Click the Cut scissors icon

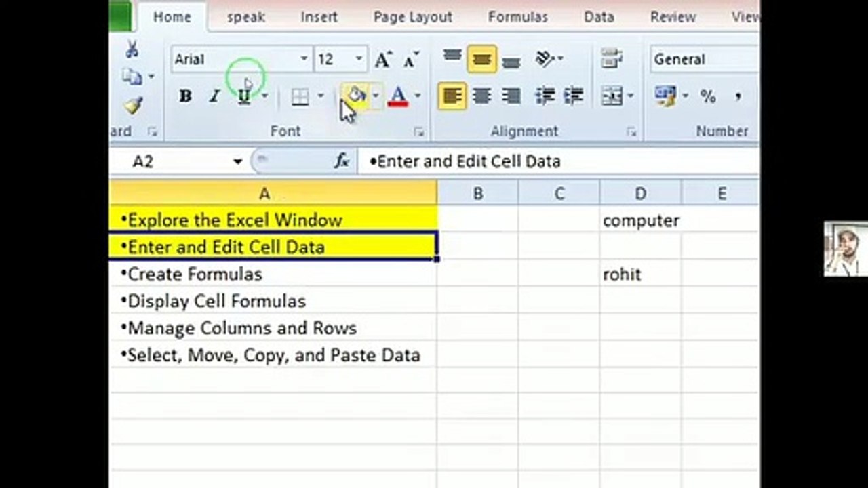pyautogui.click(x=132, y=49)
